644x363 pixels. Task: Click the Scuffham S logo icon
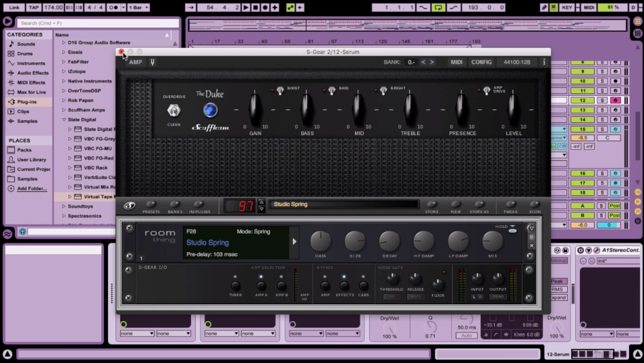[x=130, y=205]
